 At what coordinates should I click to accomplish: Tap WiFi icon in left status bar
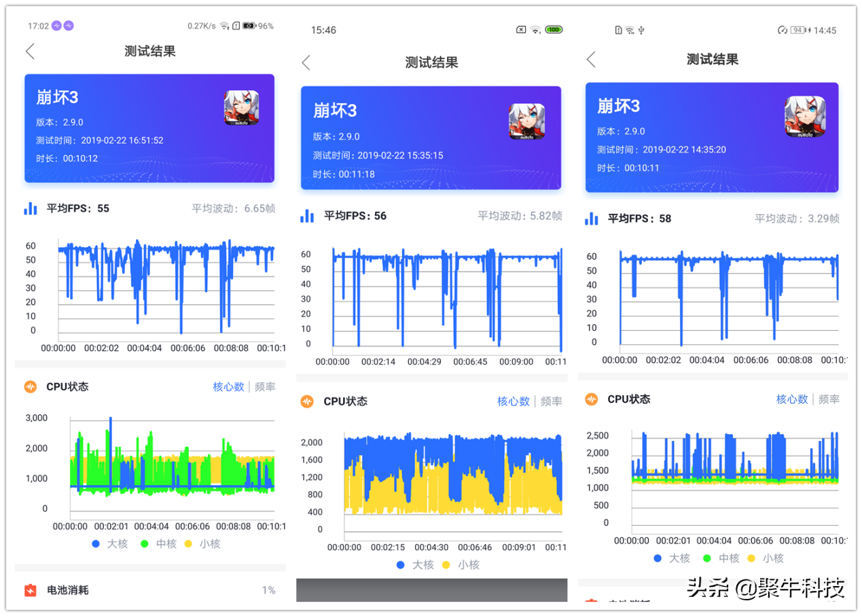click(224, 26)
